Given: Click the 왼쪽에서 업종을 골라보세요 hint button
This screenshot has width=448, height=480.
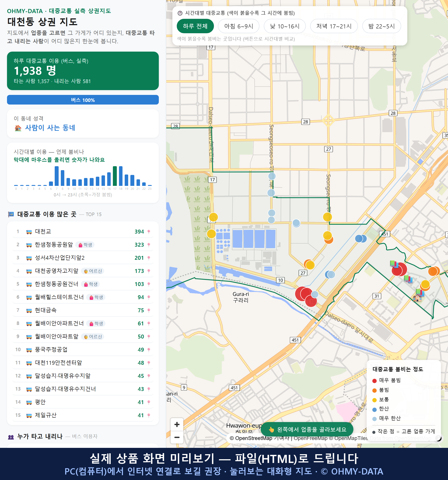Looking at the screenshot, I should point(307,429).
